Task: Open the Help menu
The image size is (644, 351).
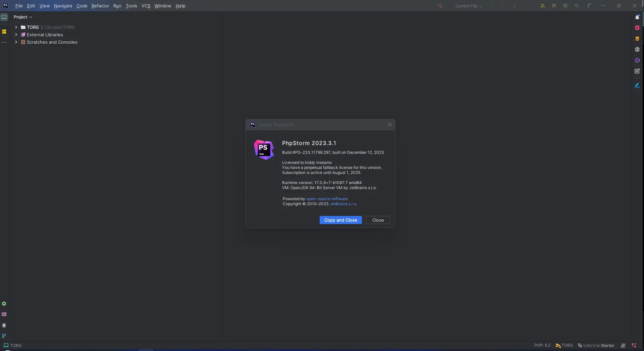Action: (x=180, y=6)
